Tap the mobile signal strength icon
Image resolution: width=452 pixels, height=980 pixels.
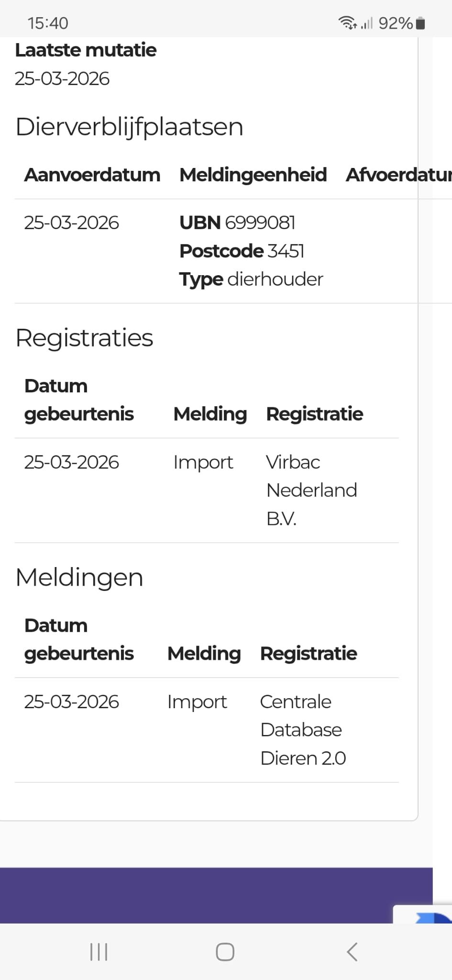366,23
